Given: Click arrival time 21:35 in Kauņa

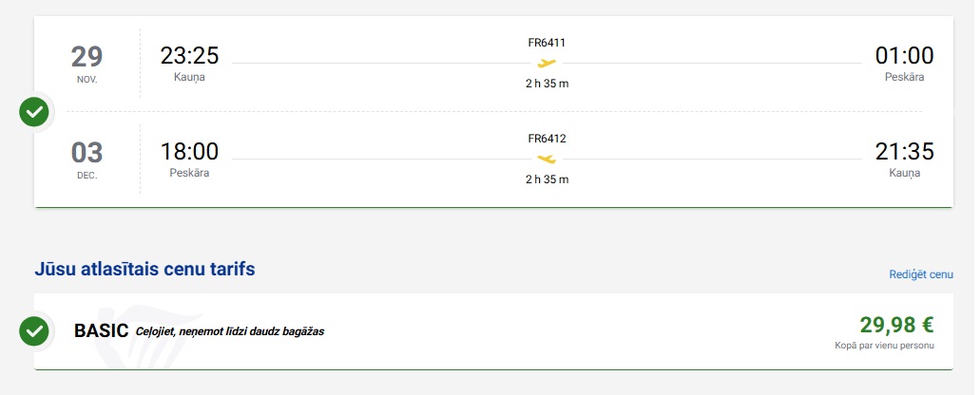Looking at the screenshot, I should click(904, 152).
